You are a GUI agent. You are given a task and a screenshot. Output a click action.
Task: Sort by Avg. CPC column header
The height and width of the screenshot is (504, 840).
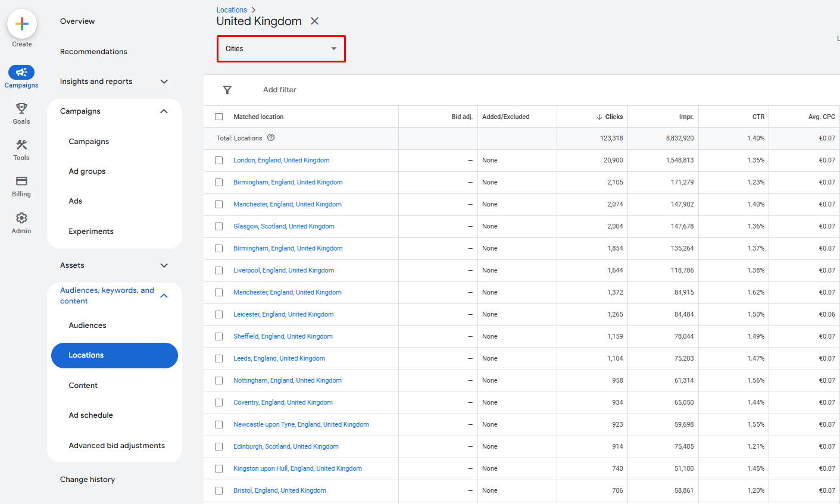(x=822, y=117)
